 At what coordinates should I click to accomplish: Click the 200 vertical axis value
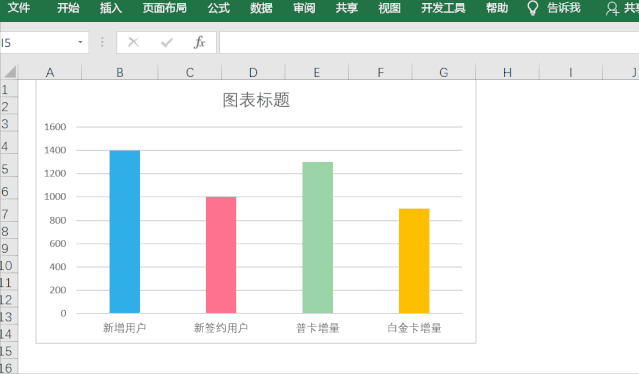click(x=57, y=290)
